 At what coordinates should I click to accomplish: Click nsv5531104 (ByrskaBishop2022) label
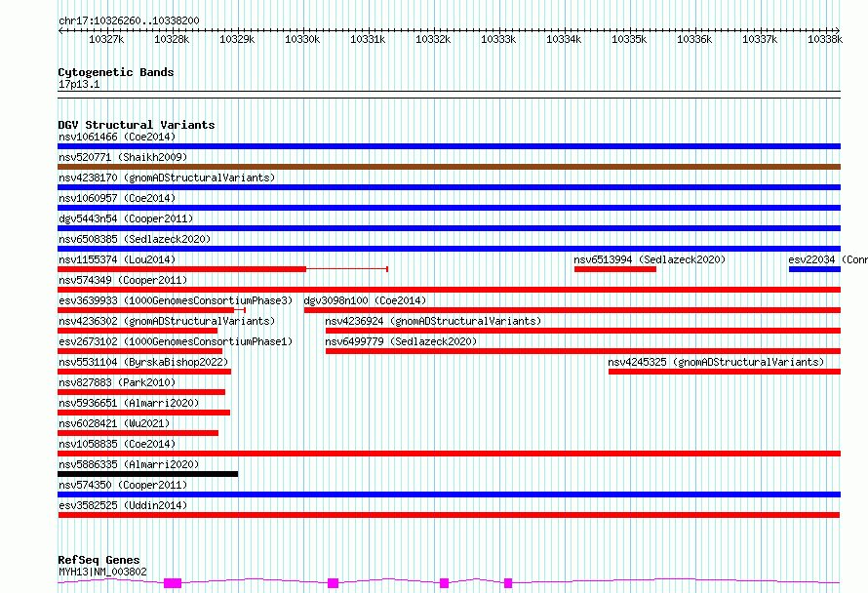click(143, 362)
